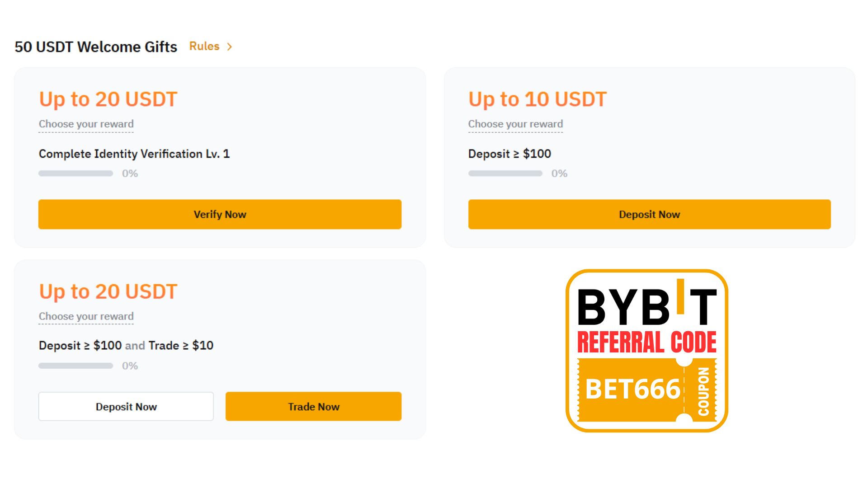Click the progress bar in the 10 USDT card
Image resolution: width=868 pixels, height=488 pixels.
tap(505, 174)
